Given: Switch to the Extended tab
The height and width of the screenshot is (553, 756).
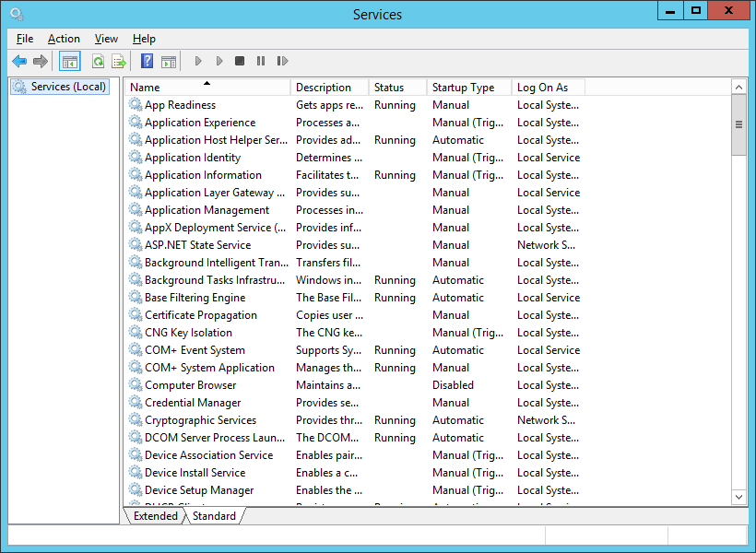Looking at the screenshot, I should point(156,516).
